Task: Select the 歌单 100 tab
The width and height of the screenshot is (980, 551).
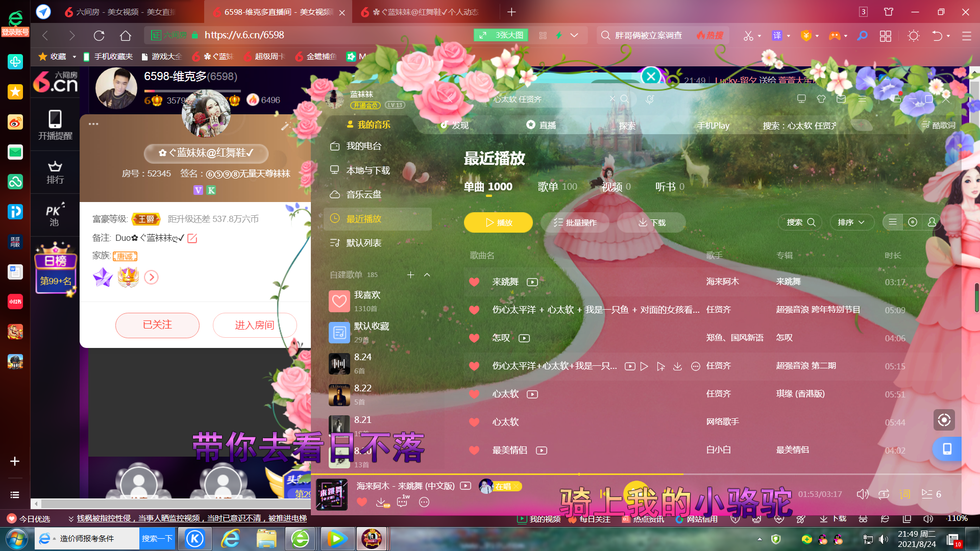Action: [x=557, y=187]
